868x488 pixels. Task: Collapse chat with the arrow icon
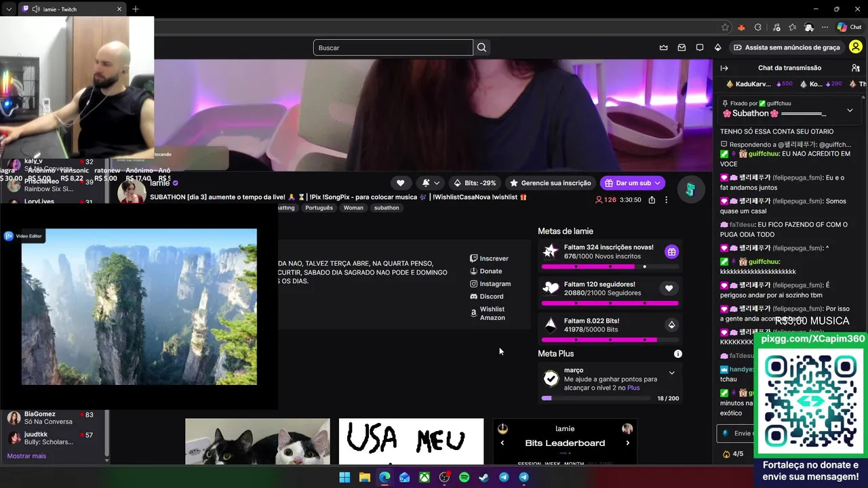coord(724,68)
